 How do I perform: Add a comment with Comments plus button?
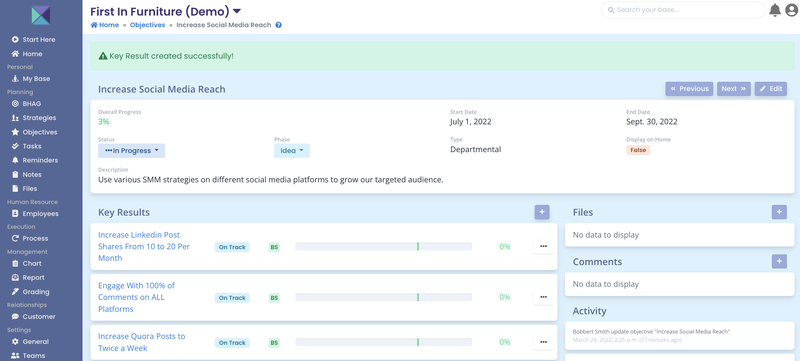point(779,262)
